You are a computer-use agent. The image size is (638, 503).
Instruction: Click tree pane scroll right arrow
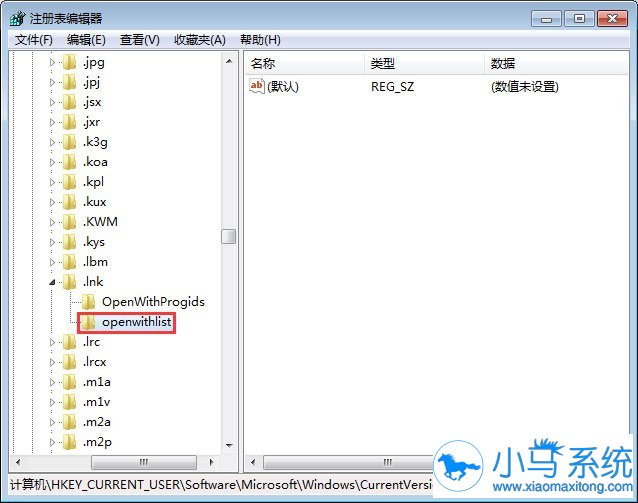click(211, 462)
